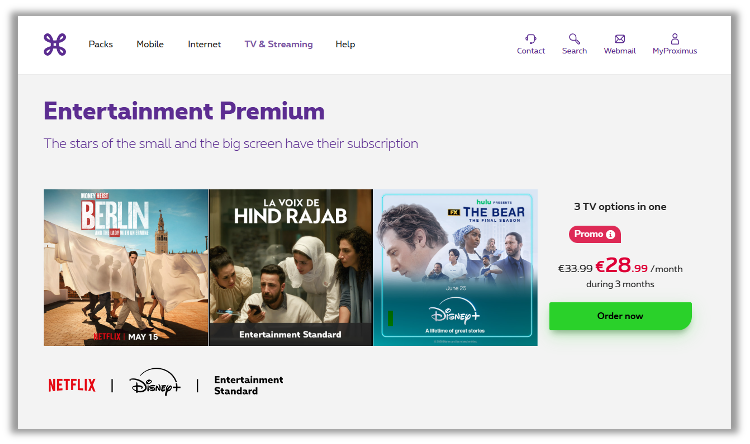Click the subtitle about stars' subscription
This screenshot has width=750, height=444.
pos(231,144)
